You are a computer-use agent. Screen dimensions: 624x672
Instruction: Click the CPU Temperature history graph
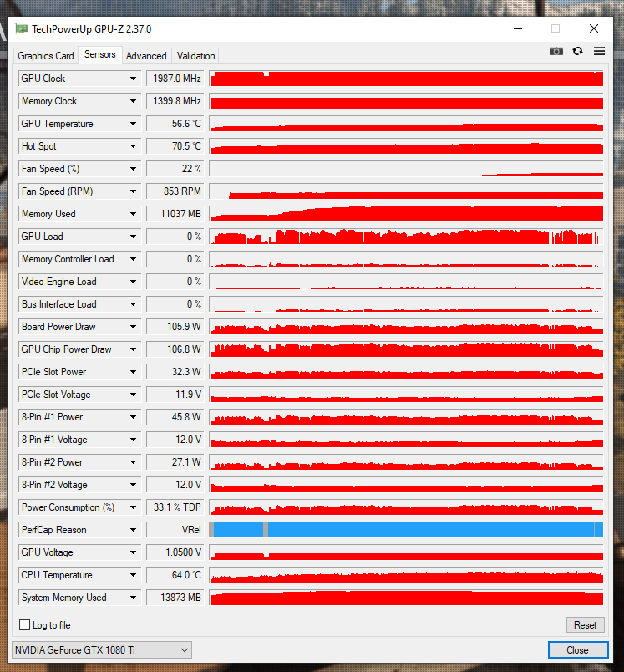[x=406, y=575]
